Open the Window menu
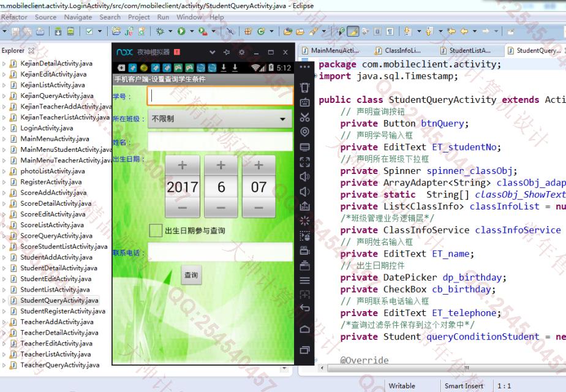The image size is (566, 392). click(189, 17)
